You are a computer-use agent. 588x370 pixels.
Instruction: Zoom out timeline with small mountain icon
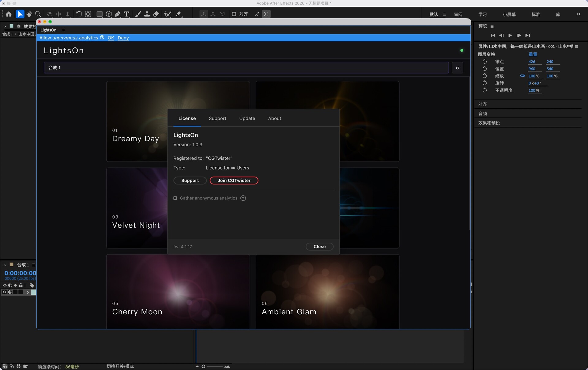[x=197, y=366]
